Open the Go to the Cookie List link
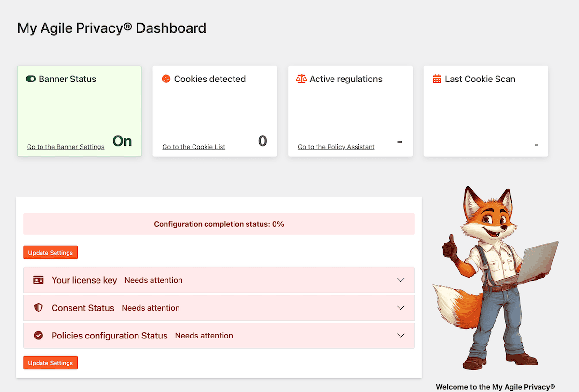 pyautogui.click(x=194, y=147)
